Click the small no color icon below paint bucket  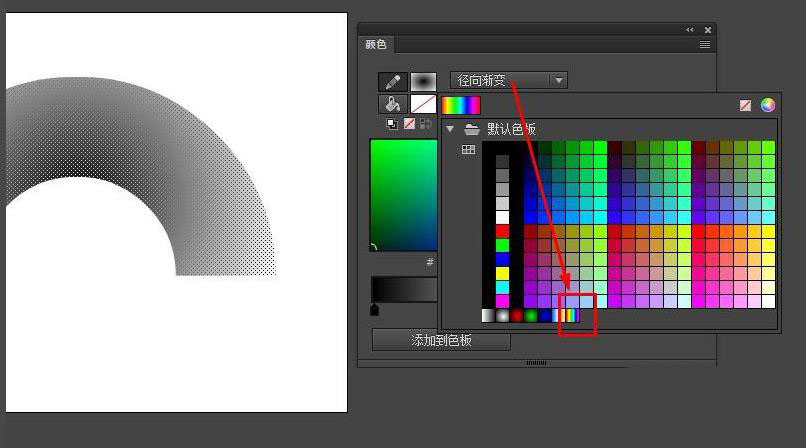409,124
